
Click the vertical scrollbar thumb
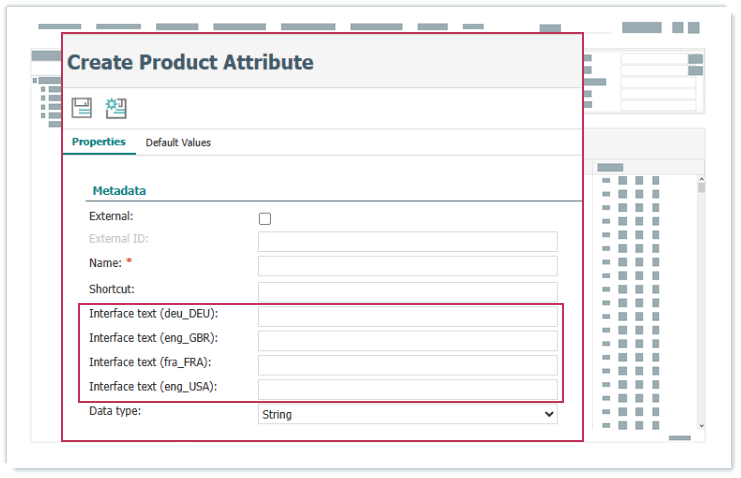(x=701, y=188)
